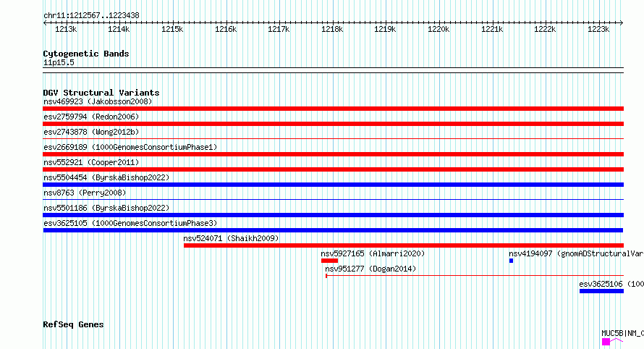Click the red bar for nsv524071

pyautogui.click(x=404, y=245)
